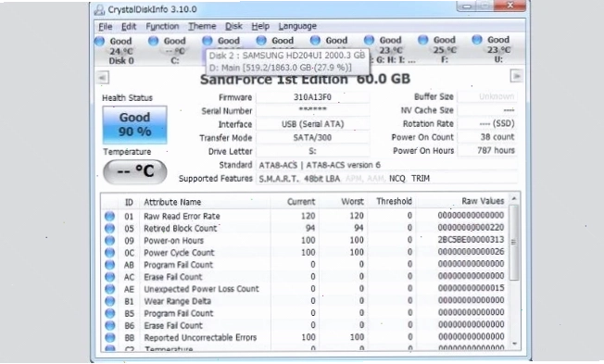Click the scroll down arrow of attribute list

tap(514, 344)
